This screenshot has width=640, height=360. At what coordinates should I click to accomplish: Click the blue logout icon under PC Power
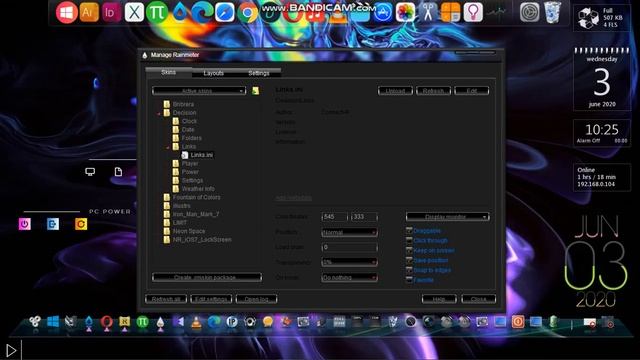click(x=53, y=224)
